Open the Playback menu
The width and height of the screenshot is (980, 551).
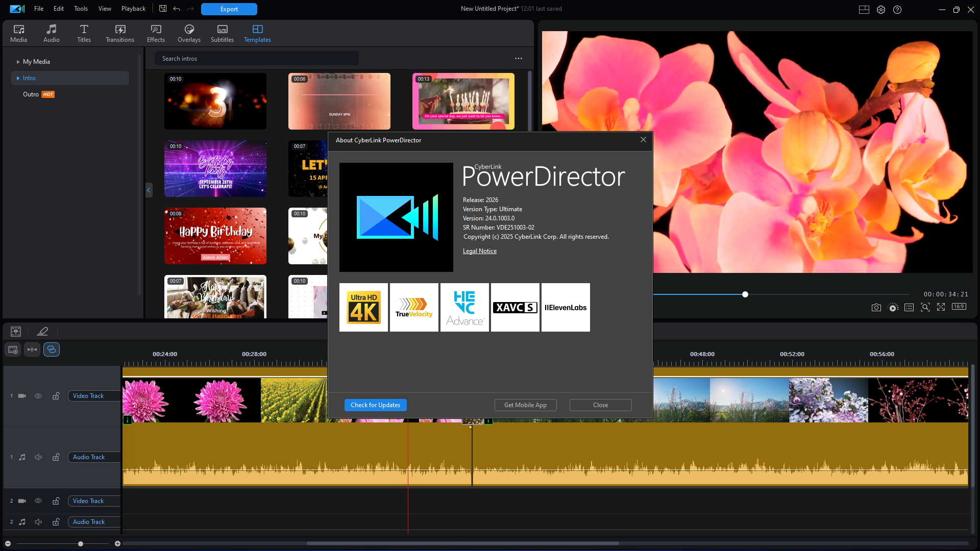(133, 9)
